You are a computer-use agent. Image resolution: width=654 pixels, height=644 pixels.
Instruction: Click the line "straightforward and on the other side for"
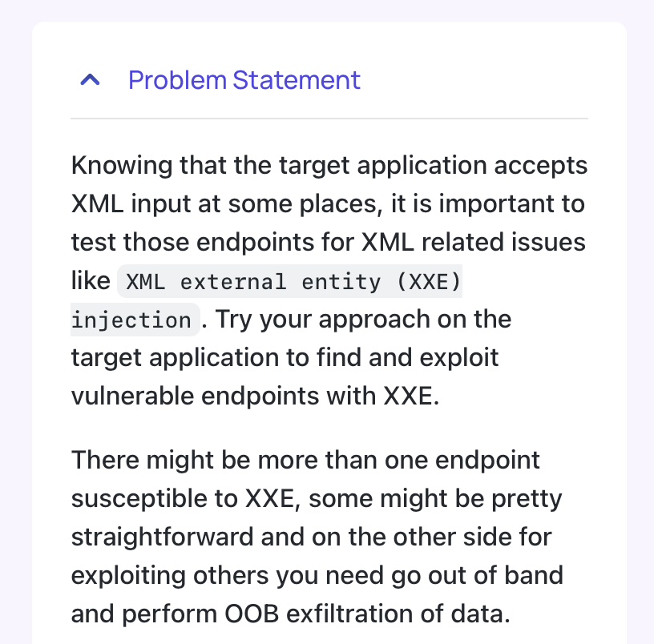click(x=312, y=537)
